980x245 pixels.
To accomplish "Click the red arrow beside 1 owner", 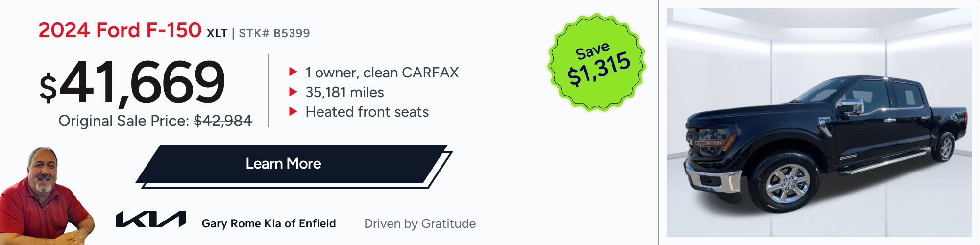I will point(293,72).
